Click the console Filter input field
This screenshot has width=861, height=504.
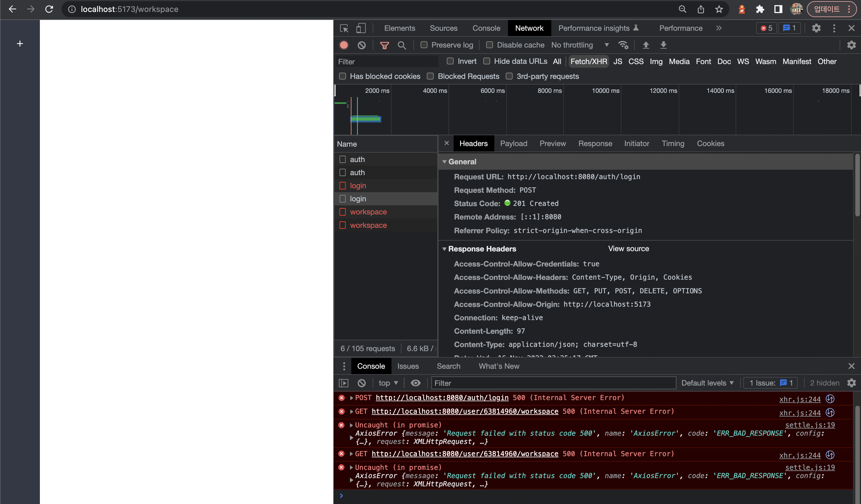pos(554,383)
